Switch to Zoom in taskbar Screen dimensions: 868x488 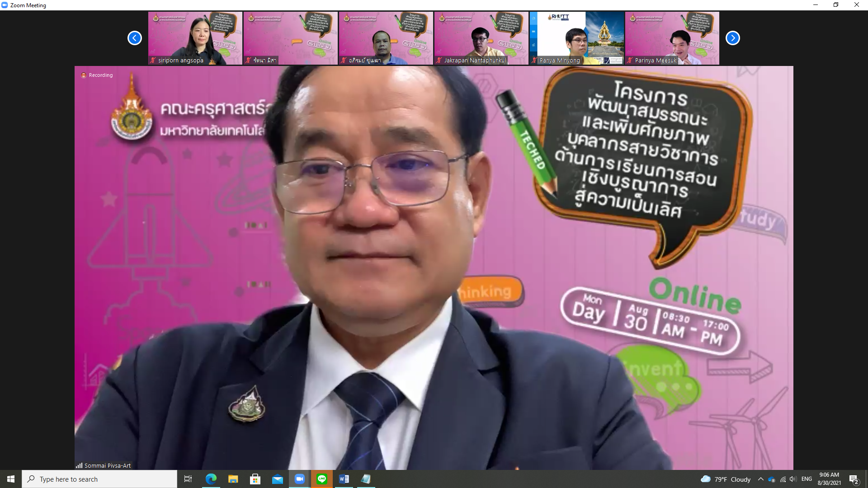point(299,479)
